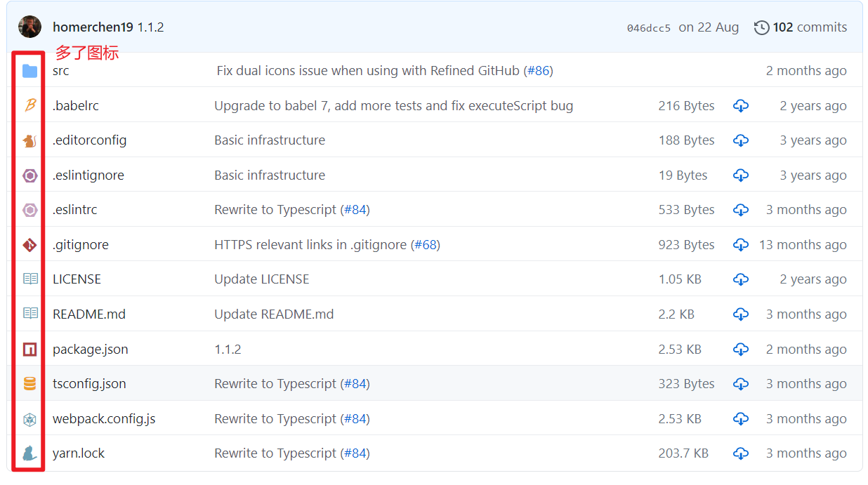Open commit hash 046dcc5
This screenshot has height=485, width=868.
click(x=649, y=28)
